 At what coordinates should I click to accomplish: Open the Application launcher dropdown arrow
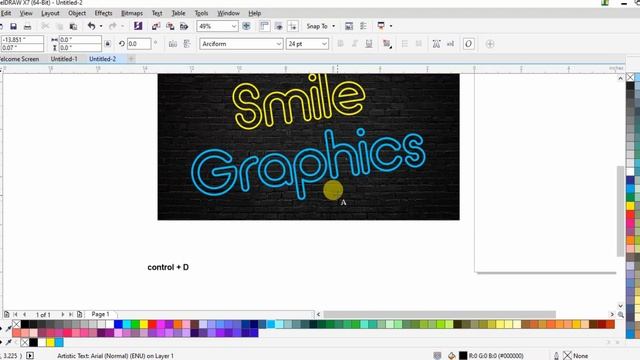tap(391, 26)
